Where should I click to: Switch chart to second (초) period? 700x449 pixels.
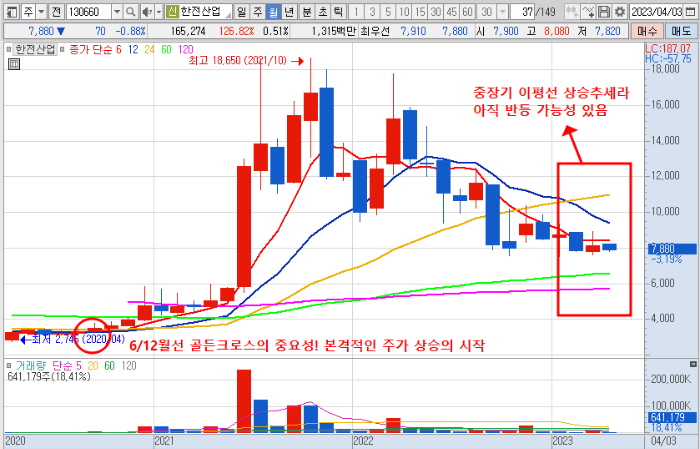click(x=323, y=12)
